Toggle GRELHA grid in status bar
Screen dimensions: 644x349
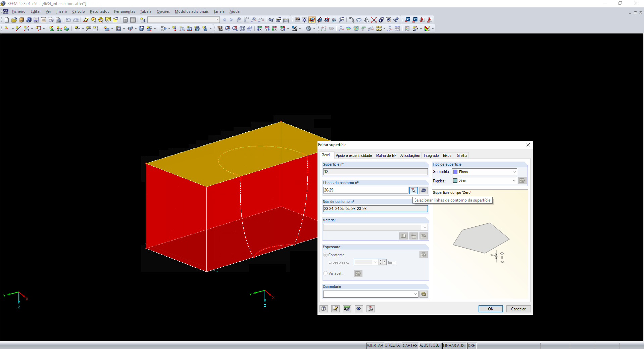coord(392,346)
